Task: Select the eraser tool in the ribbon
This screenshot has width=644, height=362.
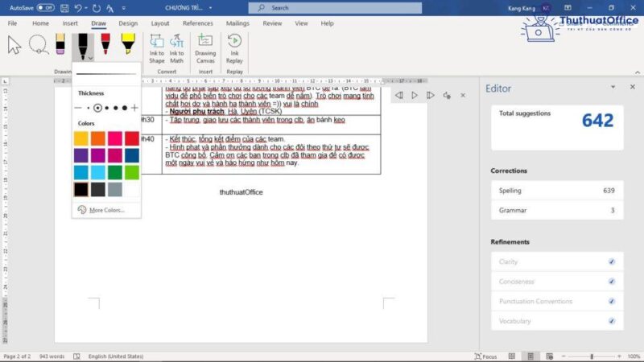Action: click(60, 45)
